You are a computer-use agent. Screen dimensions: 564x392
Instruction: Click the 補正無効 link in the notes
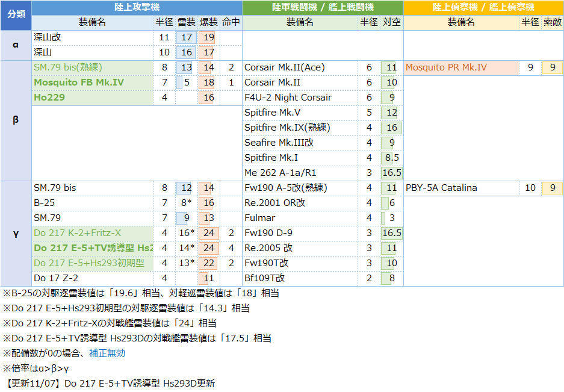point(107,353)
